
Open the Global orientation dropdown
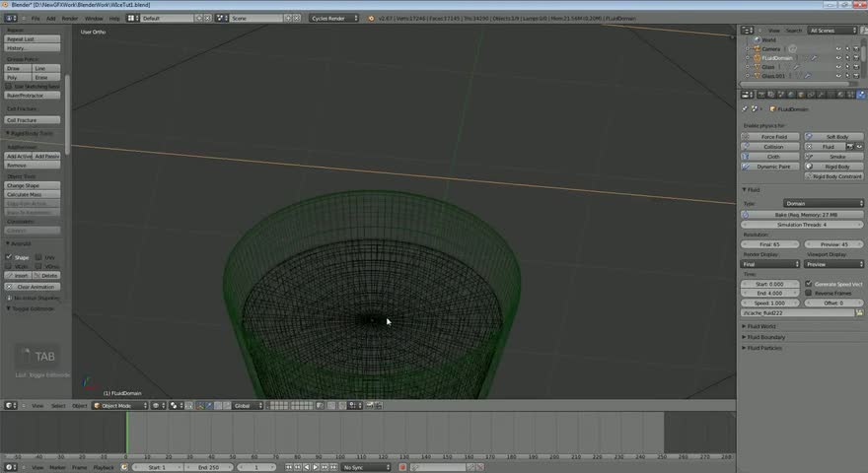coord(248,406)
